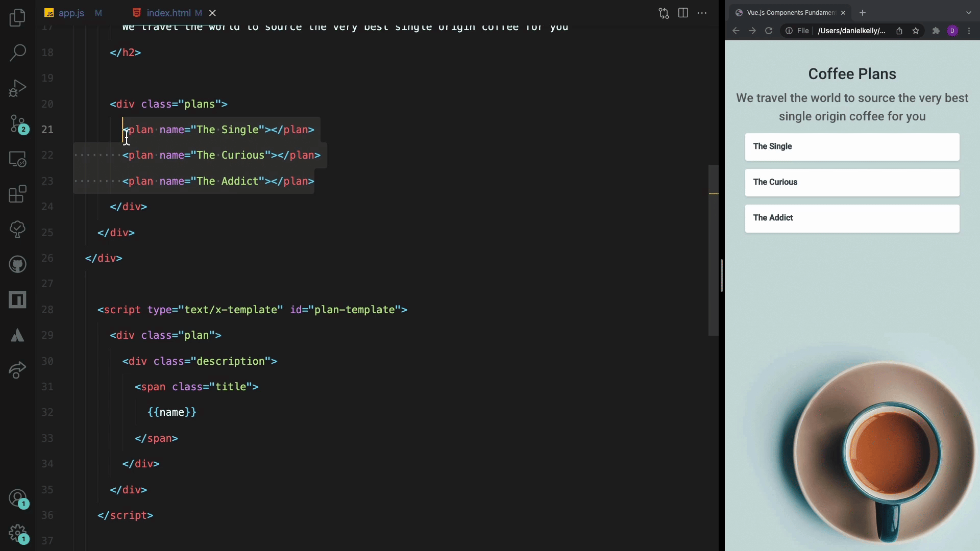Expand the browser tab search dropdown
Viewport: 980px width, 551px height.
tap(969, 13)
